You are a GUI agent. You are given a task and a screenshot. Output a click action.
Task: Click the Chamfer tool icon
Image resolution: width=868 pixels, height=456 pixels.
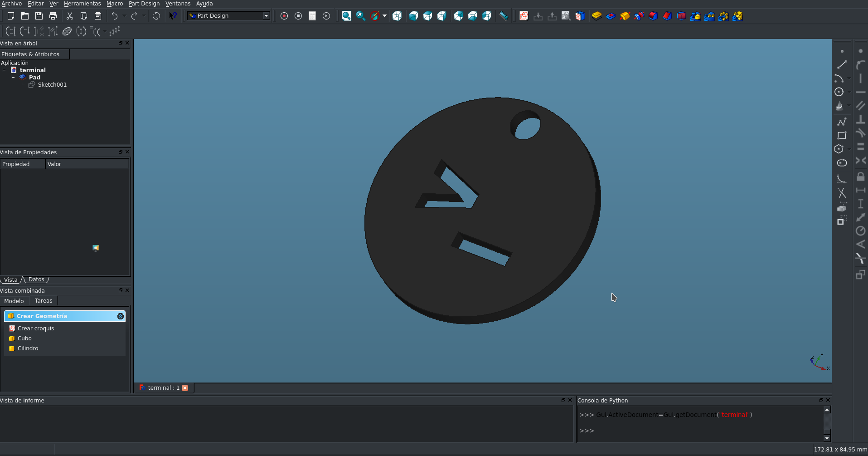667,16
